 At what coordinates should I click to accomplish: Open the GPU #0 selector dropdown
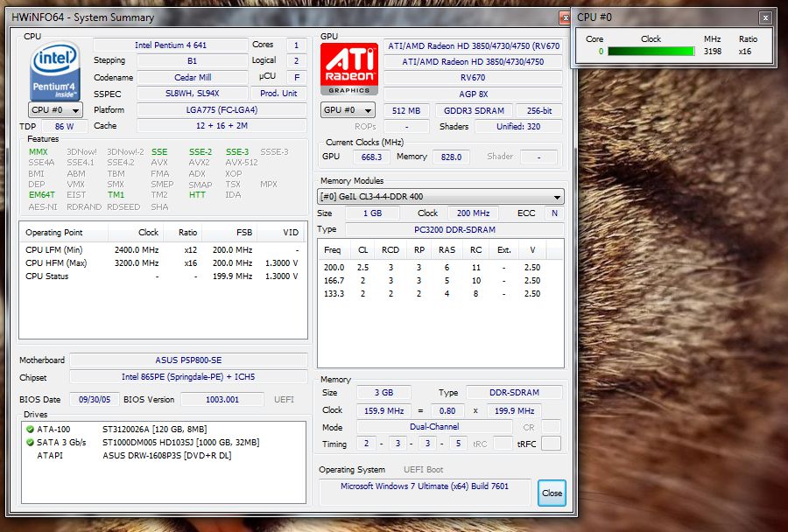coord(348,109)
